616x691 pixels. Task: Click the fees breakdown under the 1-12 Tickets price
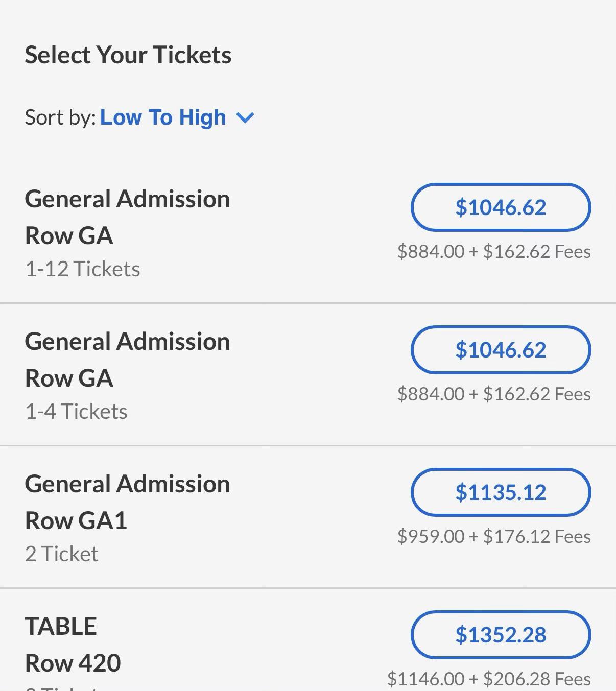tap(494, 251)
